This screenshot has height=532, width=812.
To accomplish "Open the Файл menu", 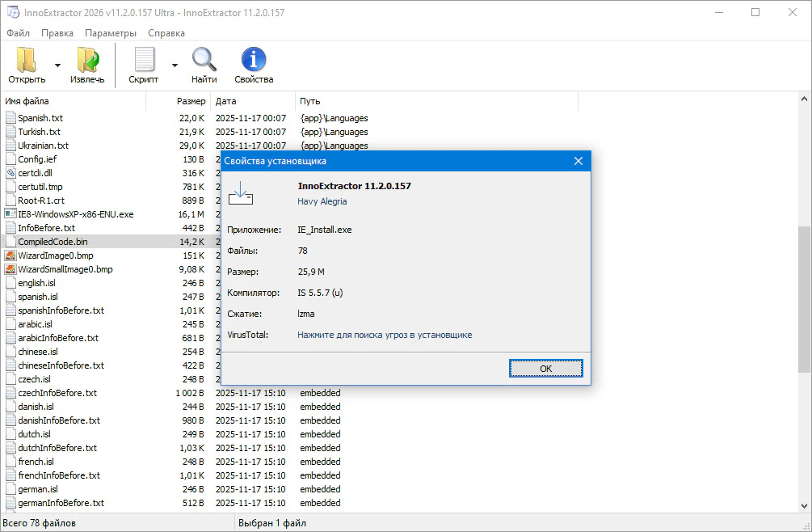I will click(x=18, y=33).
